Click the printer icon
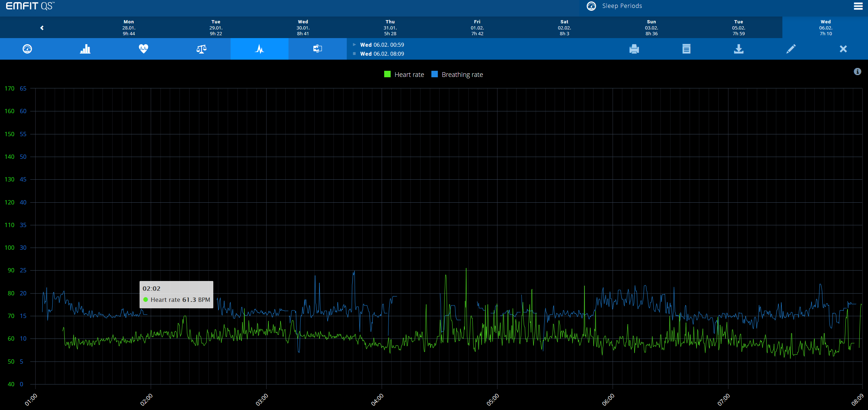868x410 pixels. 634,49
